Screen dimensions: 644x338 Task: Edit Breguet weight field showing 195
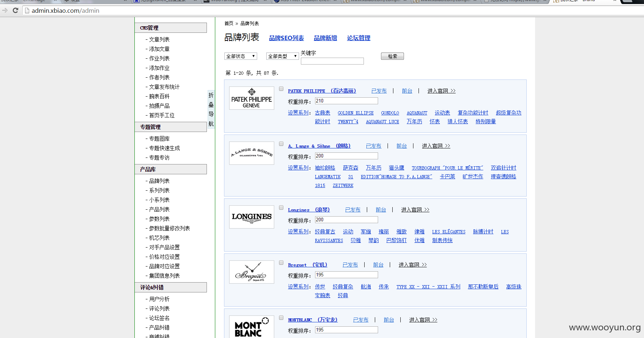click(x=346, y=275)
